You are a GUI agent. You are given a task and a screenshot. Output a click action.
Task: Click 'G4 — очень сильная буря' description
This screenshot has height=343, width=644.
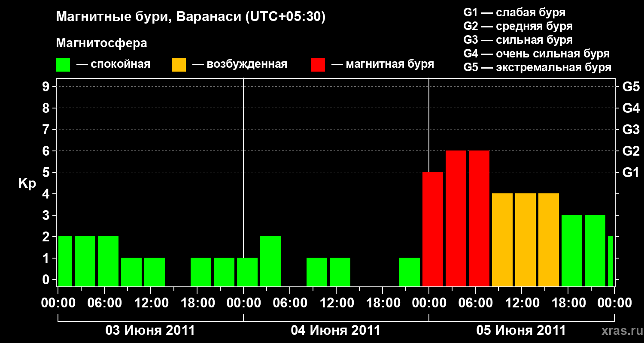(537, 54)
